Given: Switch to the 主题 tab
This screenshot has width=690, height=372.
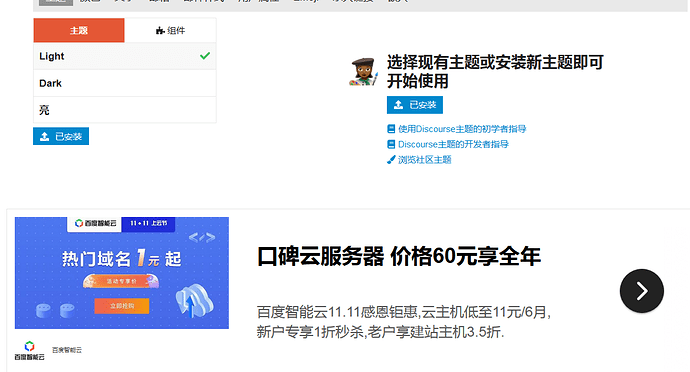Looking at the screenshot, I should tap(79, 30).
